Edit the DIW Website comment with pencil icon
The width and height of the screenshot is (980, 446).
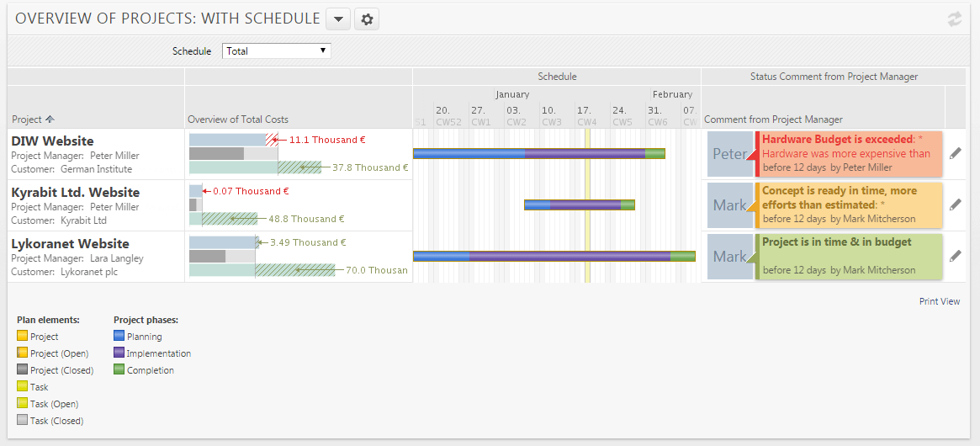(x=955, y=153)
